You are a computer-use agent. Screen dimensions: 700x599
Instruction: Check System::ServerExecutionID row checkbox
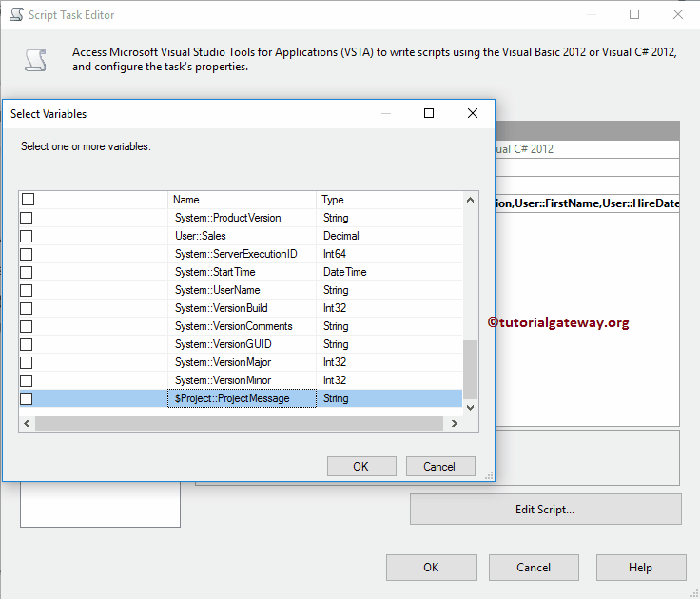(x=27, y=254)
